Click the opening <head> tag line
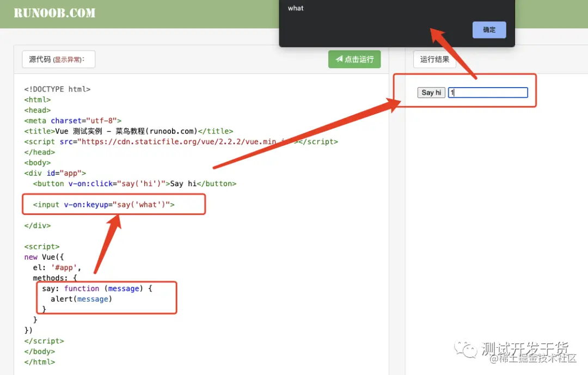The width and height of the screenshot is (588, 375). click(38, 110)
